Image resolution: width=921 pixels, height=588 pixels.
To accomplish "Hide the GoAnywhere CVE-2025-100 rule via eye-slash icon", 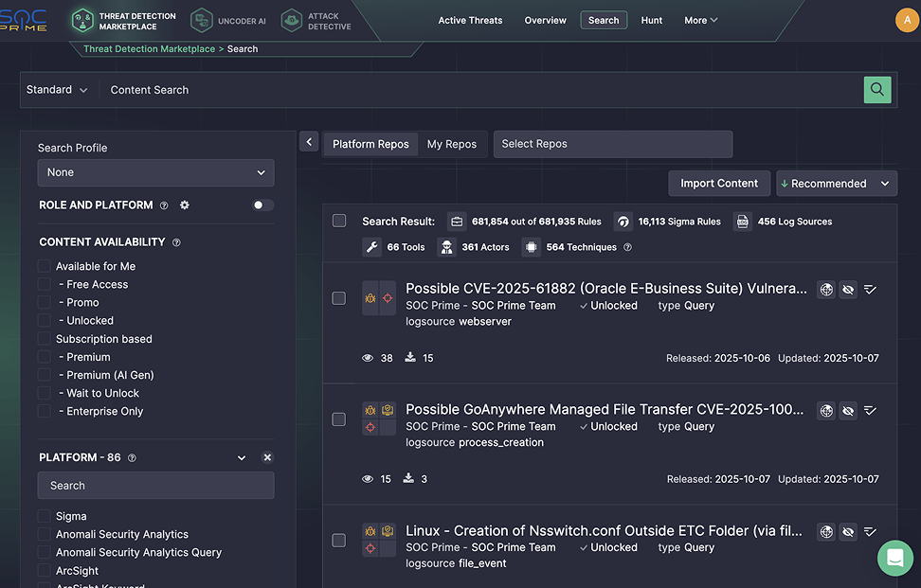I will pos(848,411).
